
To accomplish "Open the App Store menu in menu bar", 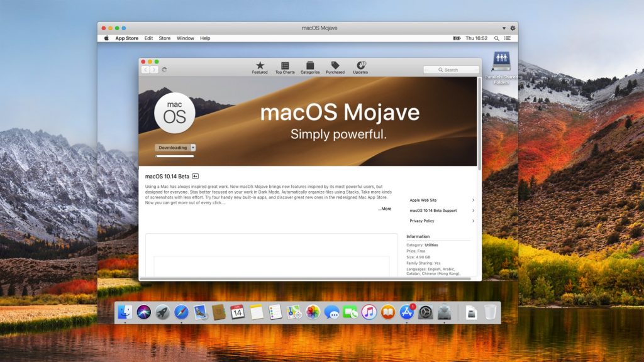I will click(126, 38).
